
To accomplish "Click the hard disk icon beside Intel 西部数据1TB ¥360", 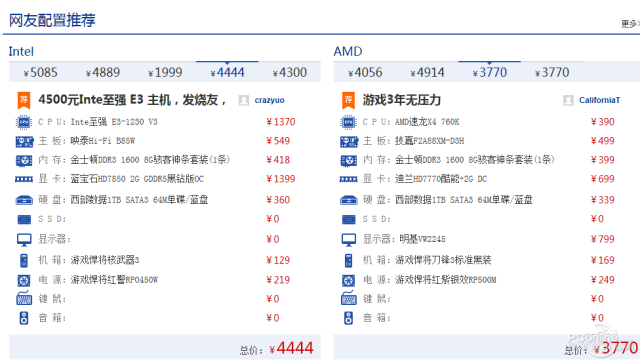I will click(x=24, y=200).
